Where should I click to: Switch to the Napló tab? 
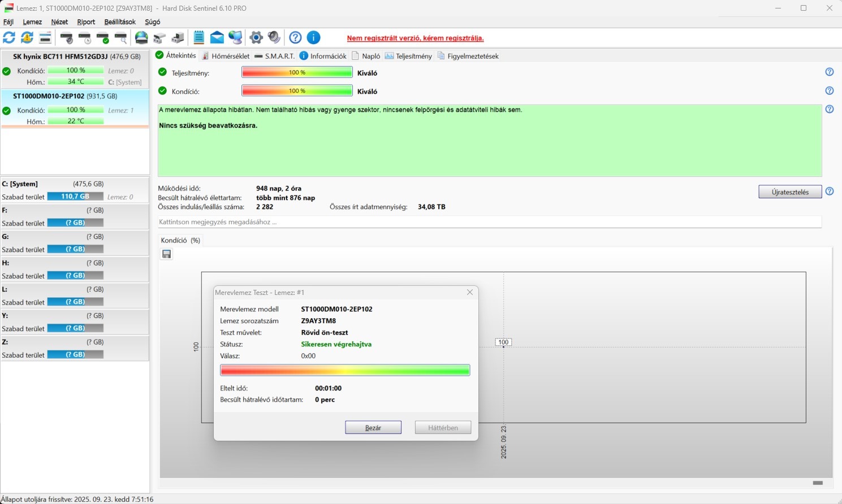366,56
